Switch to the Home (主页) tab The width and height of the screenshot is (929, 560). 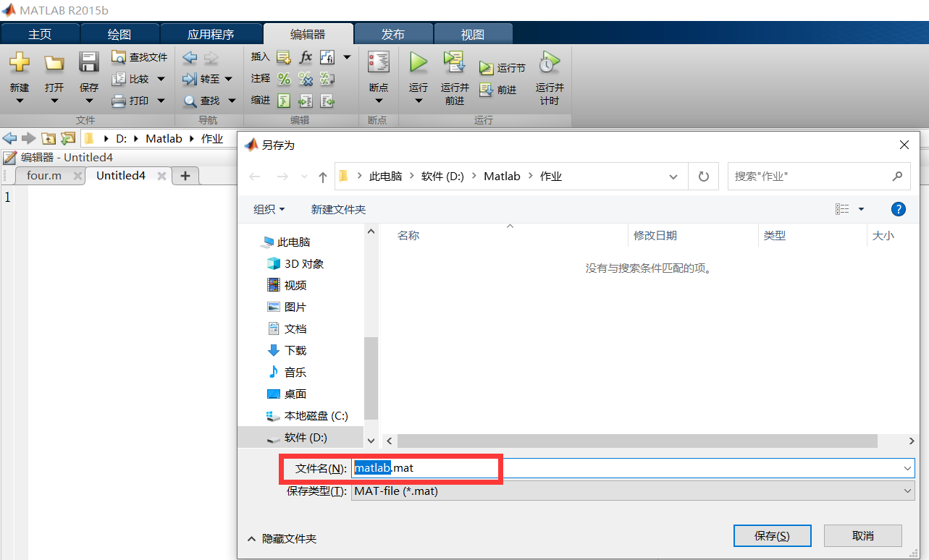[40, 34]
